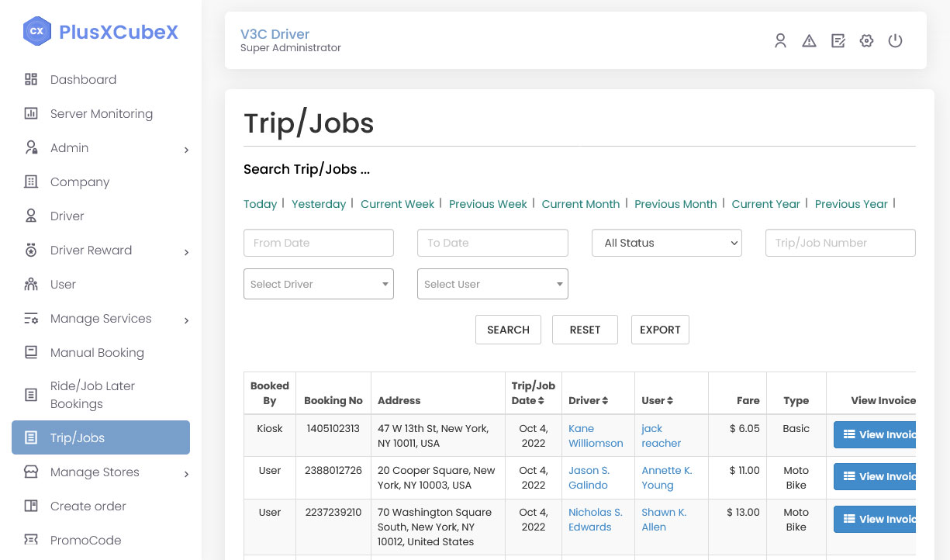
Task: Click the Driver Reward medal icon
Action: (31, 250)
